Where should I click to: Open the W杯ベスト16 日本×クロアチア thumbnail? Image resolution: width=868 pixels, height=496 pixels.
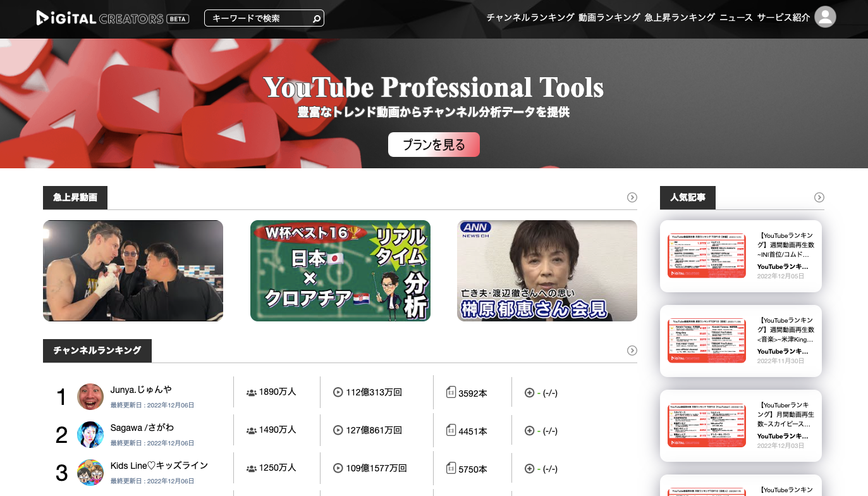tap(340, 271)
